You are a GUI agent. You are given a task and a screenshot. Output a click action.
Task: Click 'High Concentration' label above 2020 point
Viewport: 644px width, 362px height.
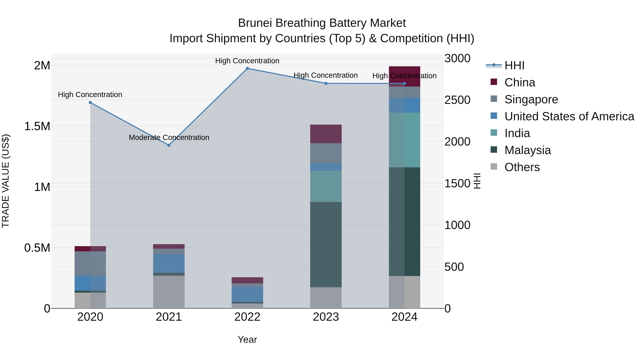point(90,95)
